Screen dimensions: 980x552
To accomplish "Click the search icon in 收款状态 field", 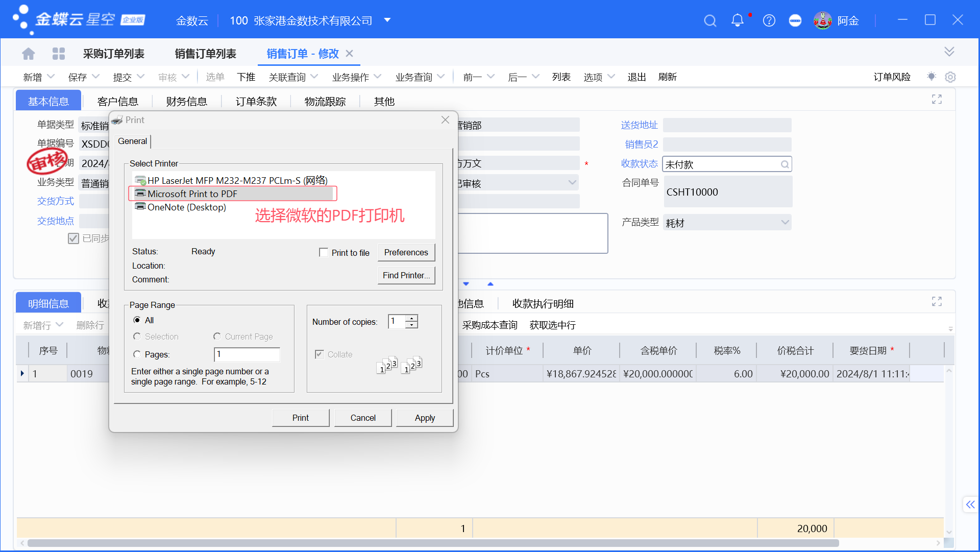I will click(x=785, y=164).
